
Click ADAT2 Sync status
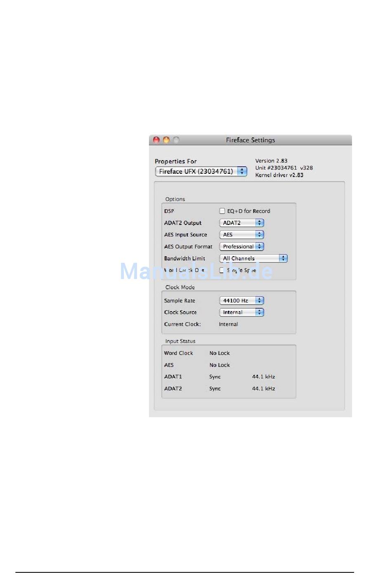coord(215,389)
